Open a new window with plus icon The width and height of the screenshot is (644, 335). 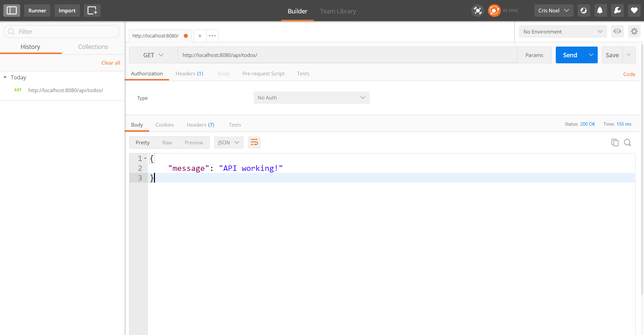pos(92,11)
